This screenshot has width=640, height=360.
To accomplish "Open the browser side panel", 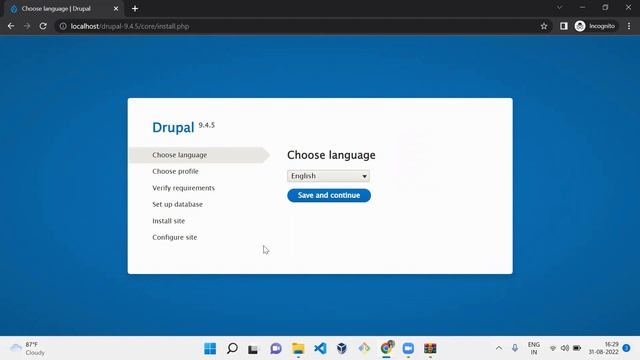I will 564,26.
